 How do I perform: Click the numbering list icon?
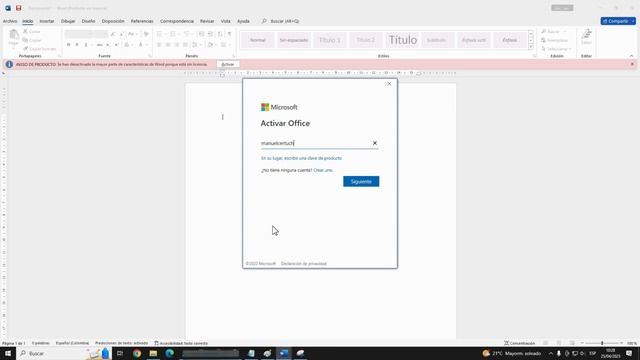click(173, 34)
